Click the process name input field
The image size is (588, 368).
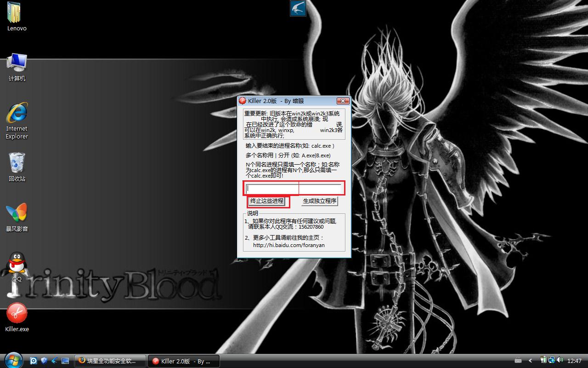coord(294,188)
